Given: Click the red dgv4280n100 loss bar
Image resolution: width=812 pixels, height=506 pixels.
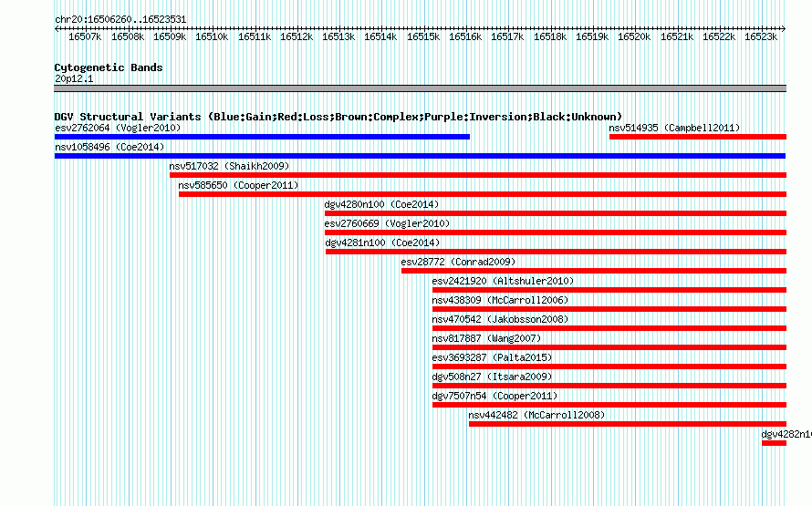Looking at the screenshot, I should click(x=556, y=213).
